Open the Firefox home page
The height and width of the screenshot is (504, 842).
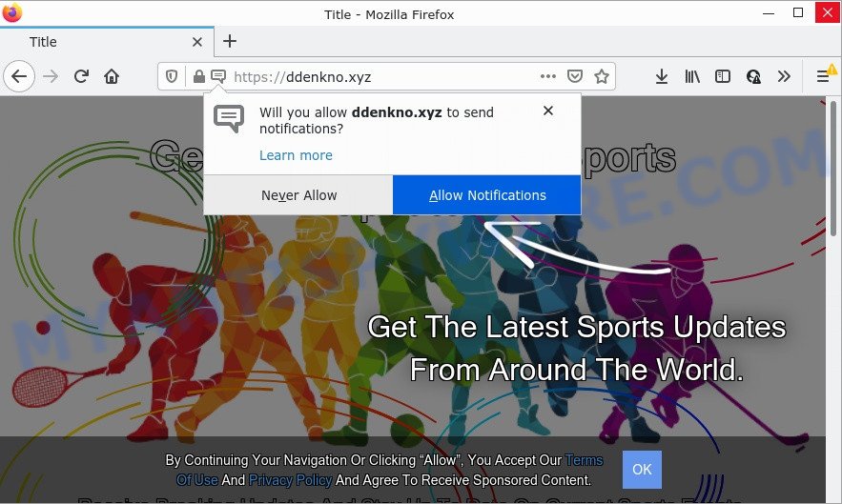(x=112, y=77)
